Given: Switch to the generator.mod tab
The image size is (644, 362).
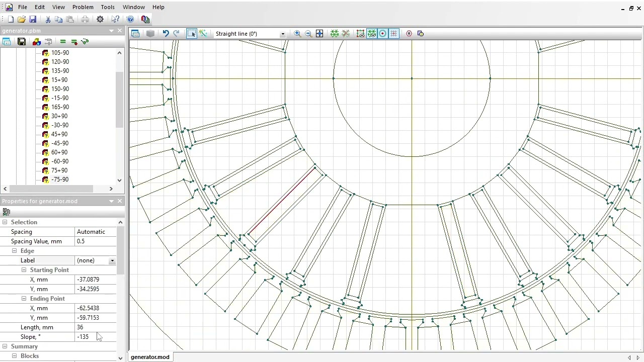Looking at the screenshot, I should [x=150, y=357].
